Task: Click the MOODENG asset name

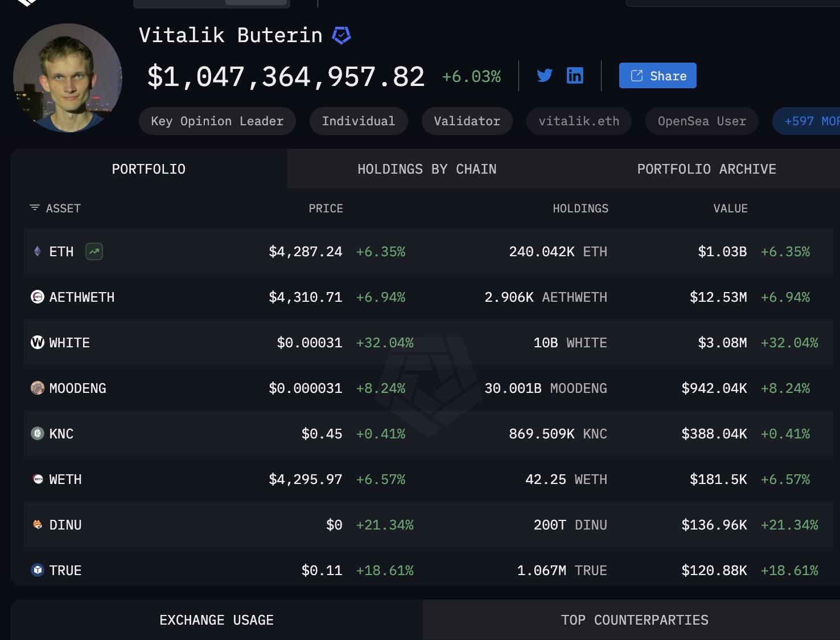Action: pos(78,388)
